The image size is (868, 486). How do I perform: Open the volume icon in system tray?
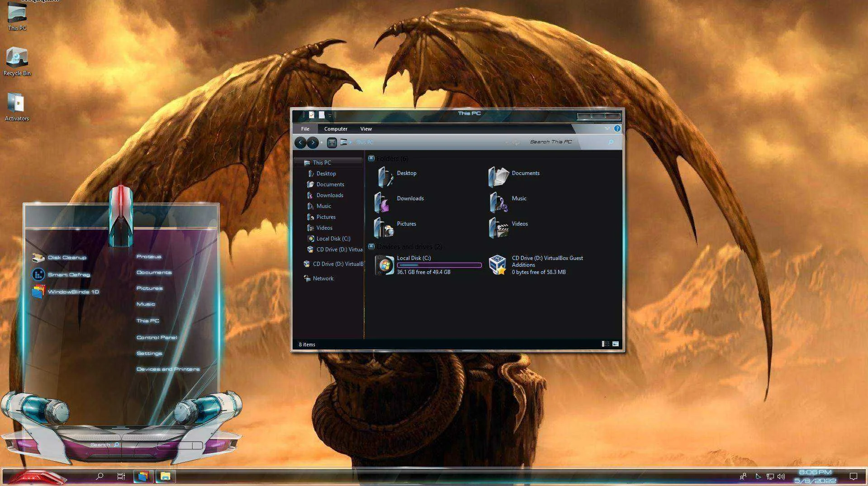point(781,477)
